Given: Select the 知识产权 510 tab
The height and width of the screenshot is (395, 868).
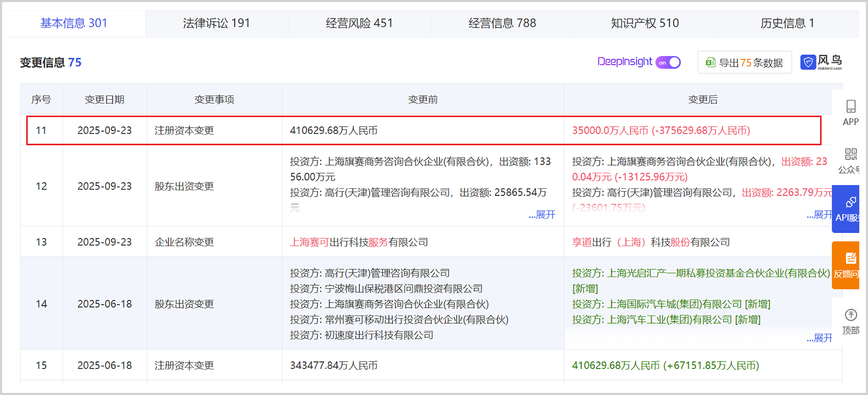Looking at the screenshot, I should coord(645,23).
